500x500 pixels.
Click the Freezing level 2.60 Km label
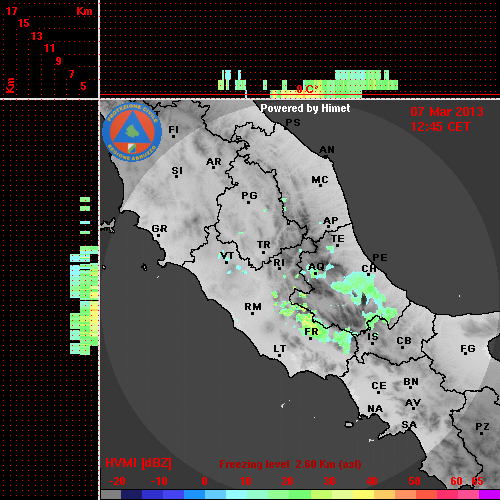tap(290, 464)
